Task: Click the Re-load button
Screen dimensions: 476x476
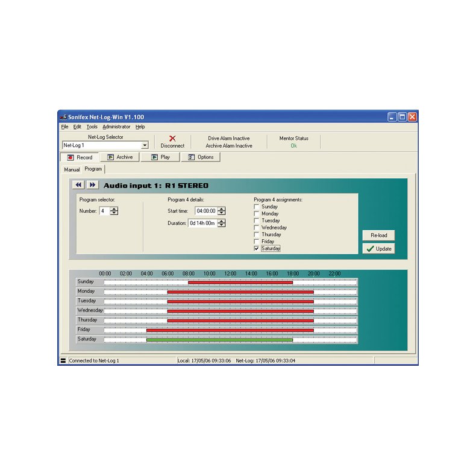Action: pyautogui.click(x=378, y=235)
